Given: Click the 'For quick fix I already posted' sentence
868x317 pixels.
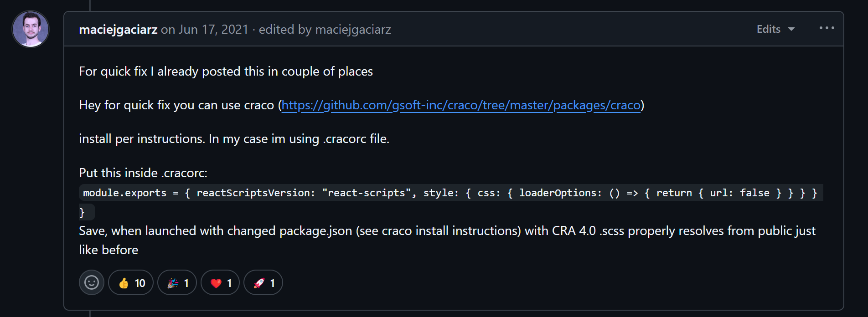Looking at the screenshot, I should (226, 72).
